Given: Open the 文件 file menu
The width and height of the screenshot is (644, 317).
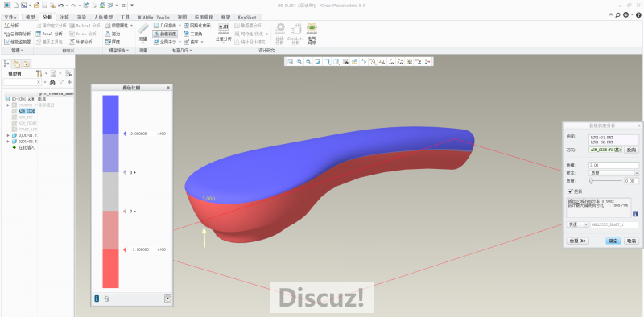Looking at the screenshot, I should (x=10, y=17).
